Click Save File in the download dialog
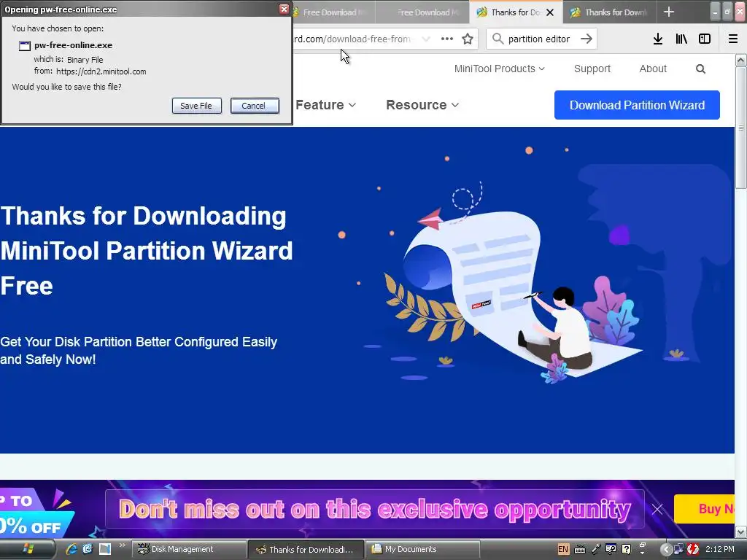 [x=197, y=106]
